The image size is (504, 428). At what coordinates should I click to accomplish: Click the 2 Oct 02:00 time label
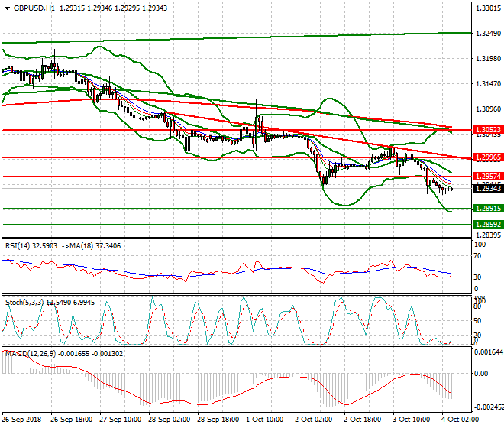tap(314, 420)
